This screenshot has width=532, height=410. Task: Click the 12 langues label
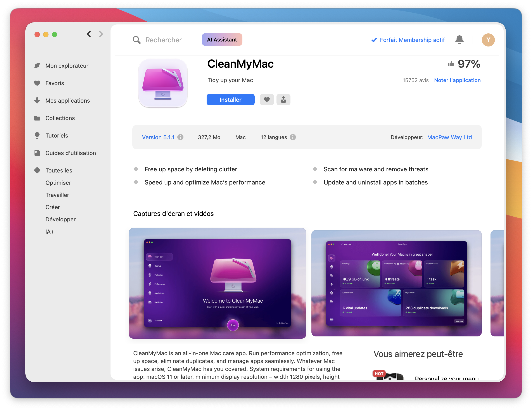click(274, 137)
